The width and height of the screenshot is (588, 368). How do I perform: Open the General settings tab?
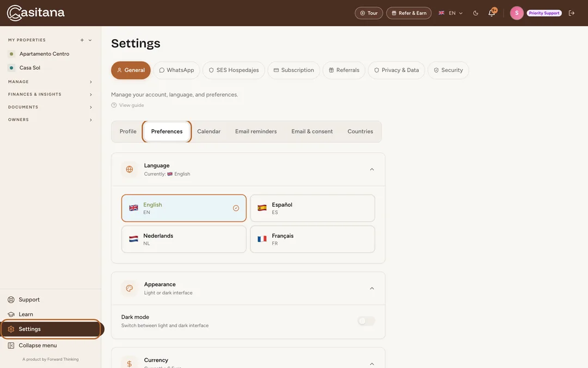tap(131, 70)
